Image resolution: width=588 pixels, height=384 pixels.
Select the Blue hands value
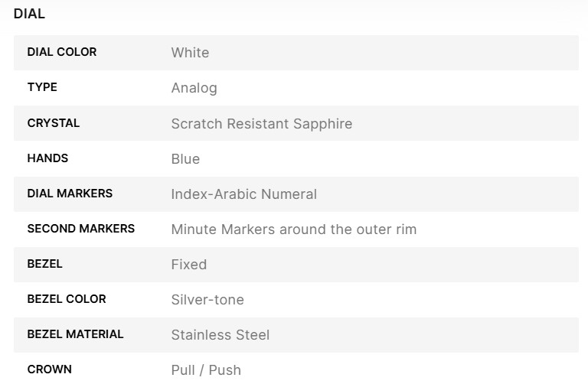(x=185, y=159)
